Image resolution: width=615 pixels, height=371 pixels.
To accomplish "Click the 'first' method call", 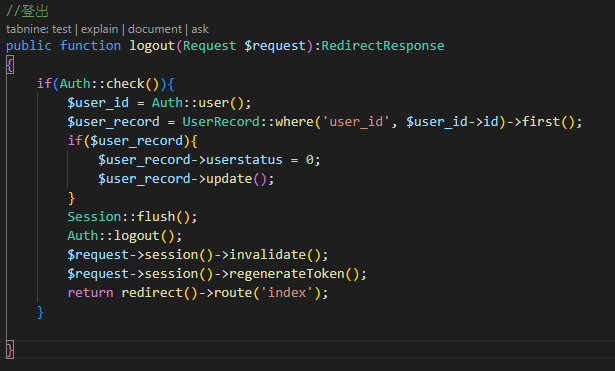I will click(541, 122).
